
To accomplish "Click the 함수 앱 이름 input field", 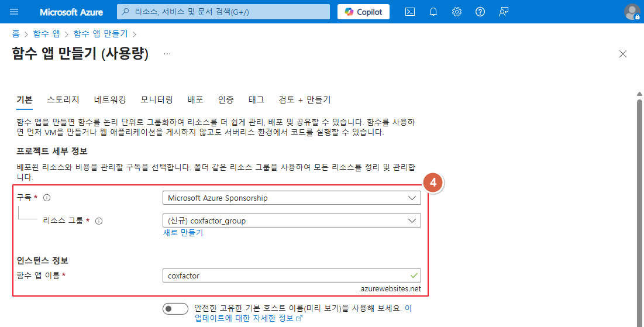I will (x=292, y=276).
